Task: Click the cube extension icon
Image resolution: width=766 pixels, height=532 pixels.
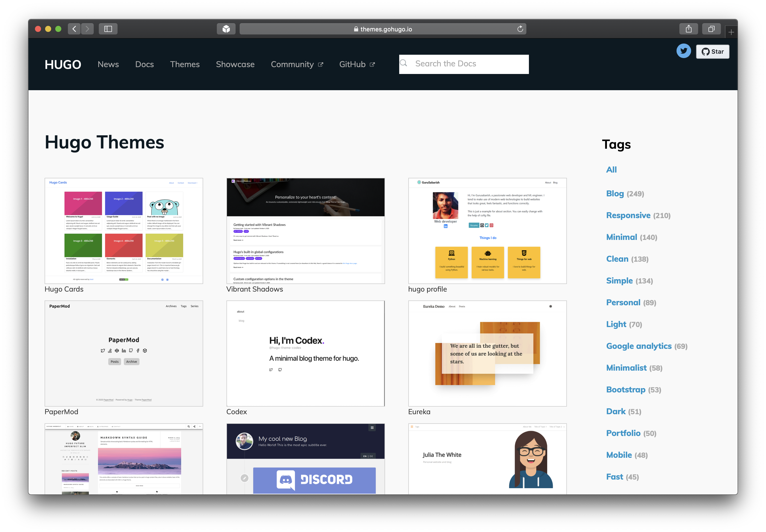Action: [226, 29]
